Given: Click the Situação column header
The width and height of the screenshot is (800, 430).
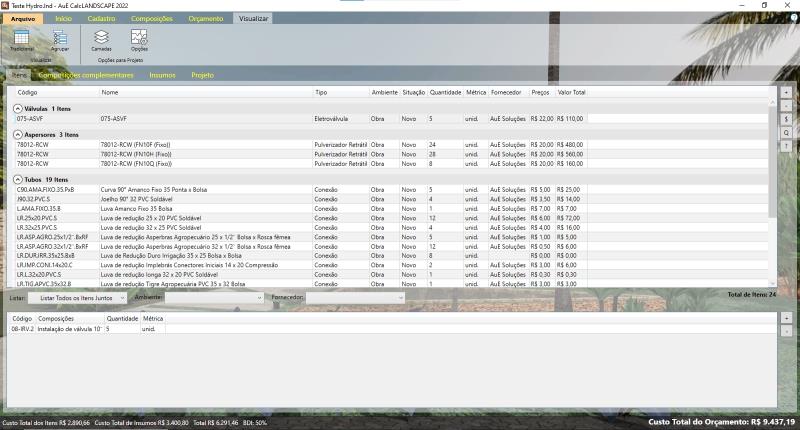Looking at the screenshot, I should click(x=413, y=92).
